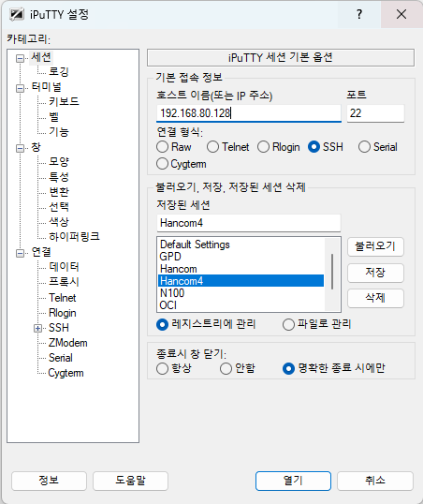The width and height of the screenshot is (423, 504).
Task: Open the 하이퍼링크 settings
Action: (74, 237)
